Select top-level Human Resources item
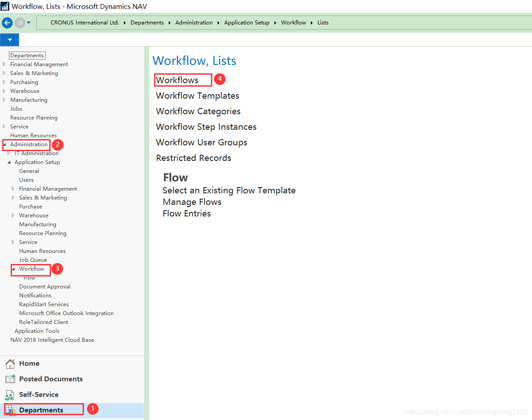This screenshot has height=420, width=532. [x=34, y=135]
